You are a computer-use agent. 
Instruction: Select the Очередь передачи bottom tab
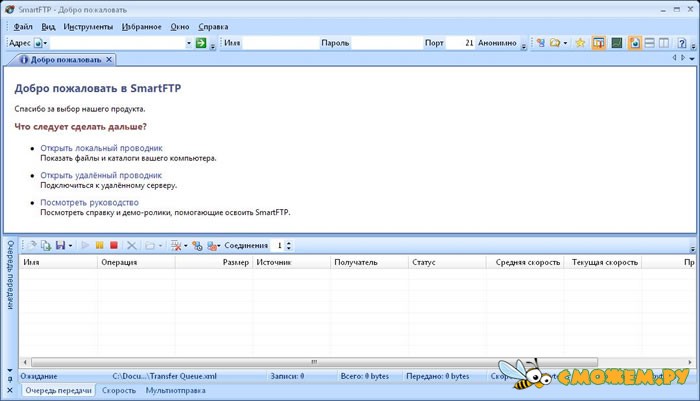tap(58, 390)
